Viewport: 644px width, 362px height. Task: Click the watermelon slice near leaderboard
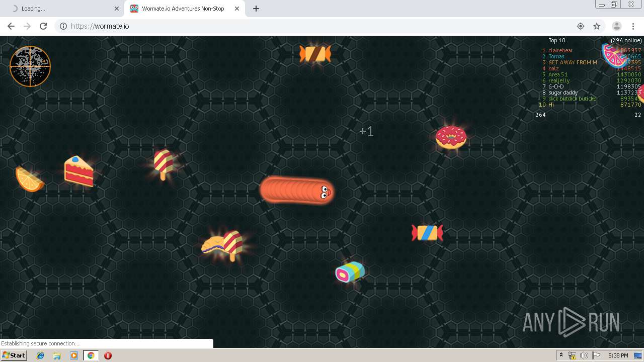[615, 55]
